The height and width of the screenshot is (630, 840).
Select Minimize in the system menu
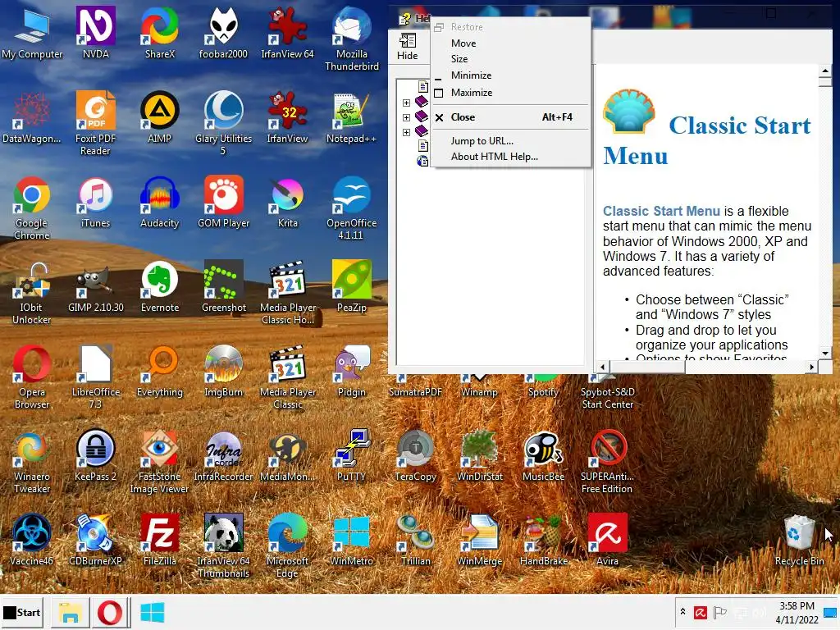click(511, 75)
